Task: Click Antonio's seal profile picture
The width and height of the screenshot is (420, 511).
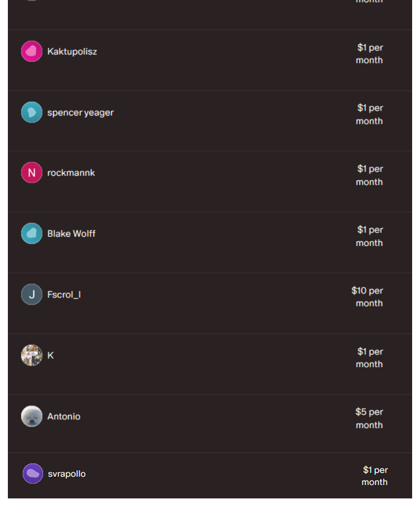Action: [x=31, y=416]
